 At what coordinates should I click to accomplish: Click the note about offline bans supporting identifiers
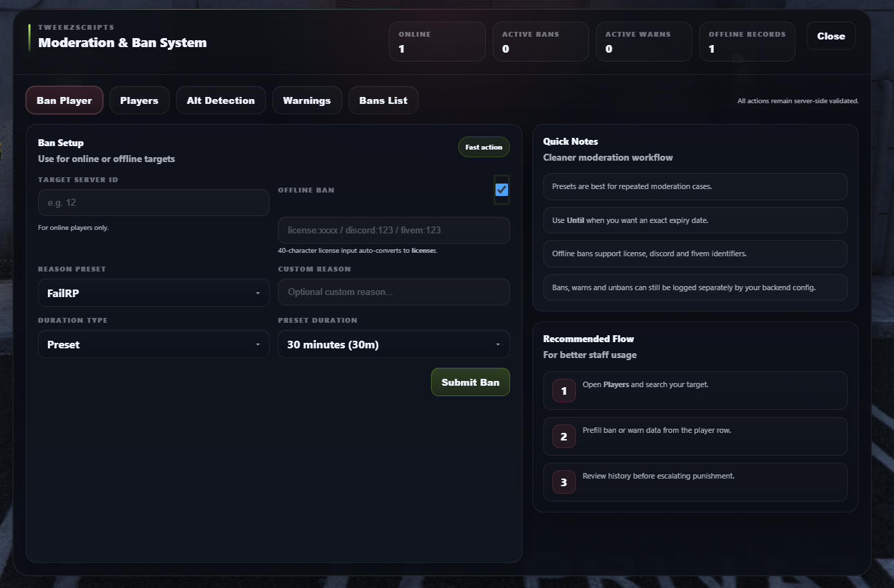[695, 253]
